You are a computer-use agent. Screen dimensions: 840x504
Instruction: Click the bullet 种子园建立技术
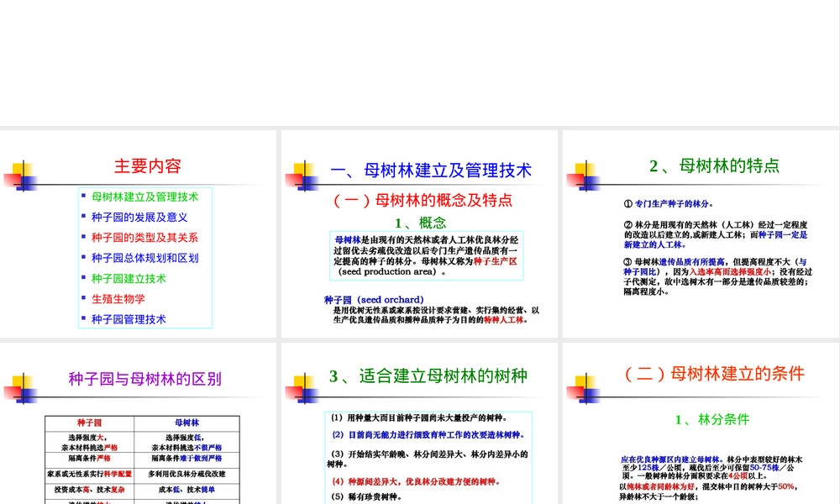(129, 279)
